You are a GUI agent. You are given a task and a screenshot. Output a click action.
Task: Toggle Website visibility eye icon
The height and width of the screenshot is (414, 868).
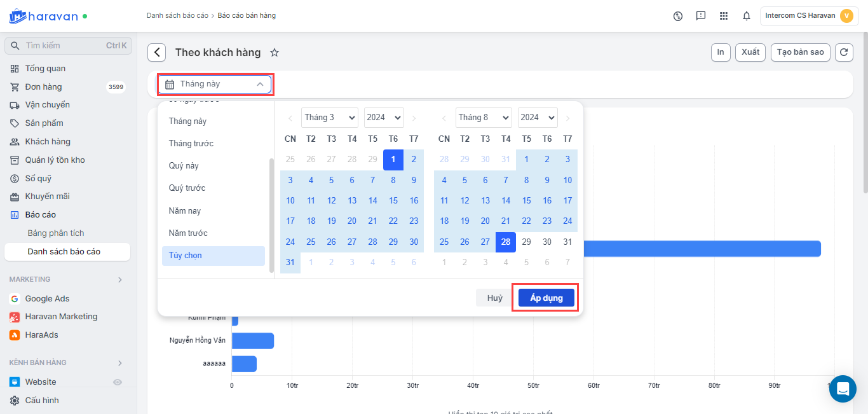[x=118, y=382]
